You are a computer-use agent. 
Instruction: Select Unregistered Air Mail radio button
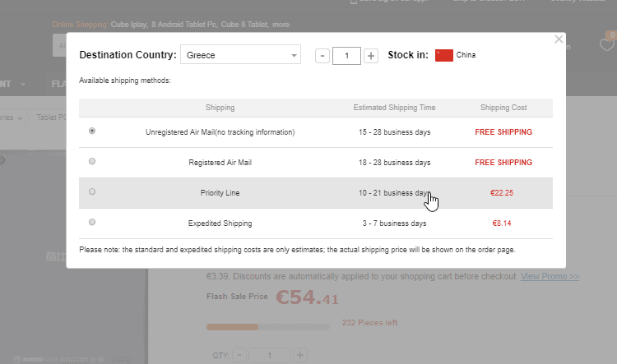click(91, 131)
